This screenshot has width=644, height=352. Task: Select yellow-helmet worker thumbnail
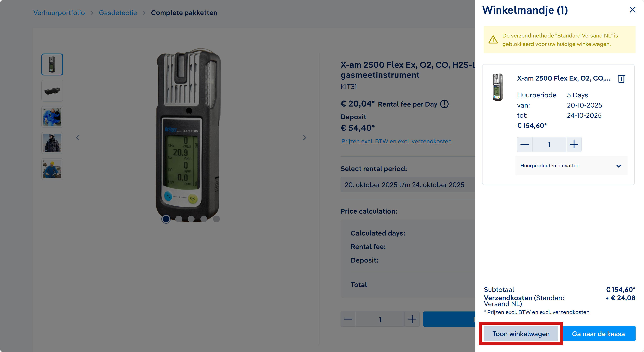pos(52,169)
